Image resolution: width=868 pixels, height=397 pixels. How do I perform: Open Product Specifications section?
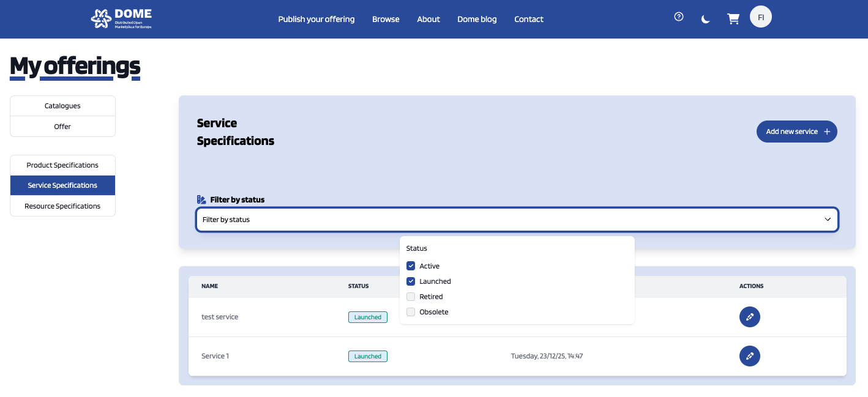pyautogui.click(x=62, y=165)
